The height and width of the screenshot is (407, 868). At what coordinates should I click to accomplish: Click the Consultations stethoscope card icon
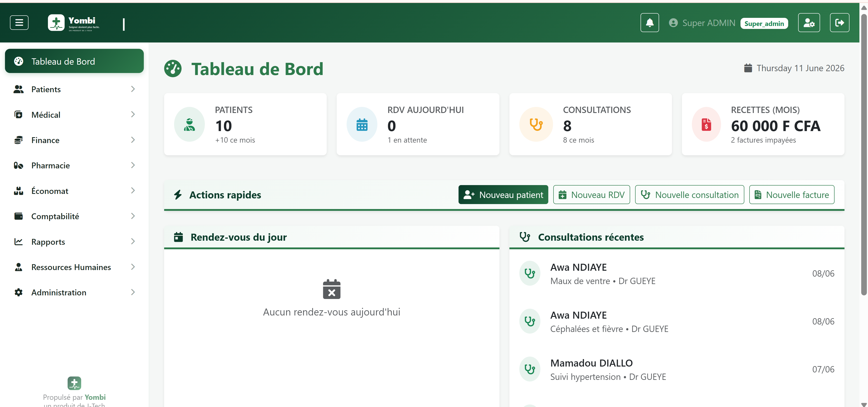click(x=536, y=124)
